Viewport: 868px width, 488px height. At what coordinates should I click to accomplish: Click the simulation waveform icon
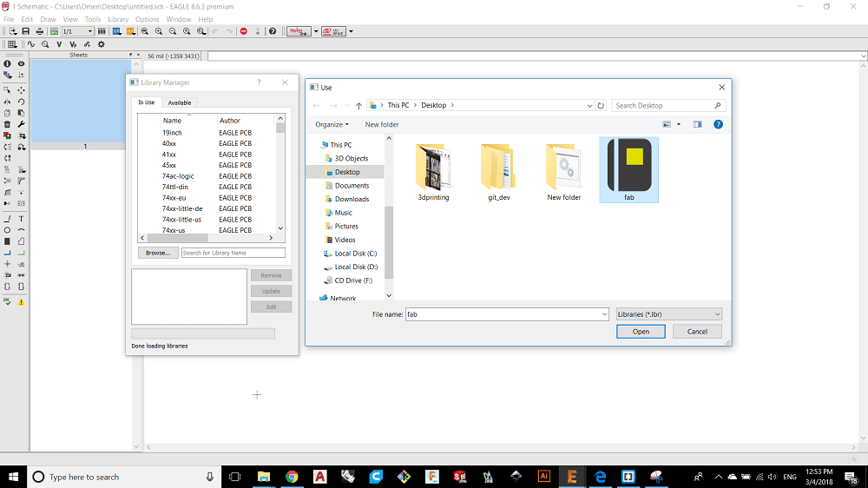(x=31, y=44)
